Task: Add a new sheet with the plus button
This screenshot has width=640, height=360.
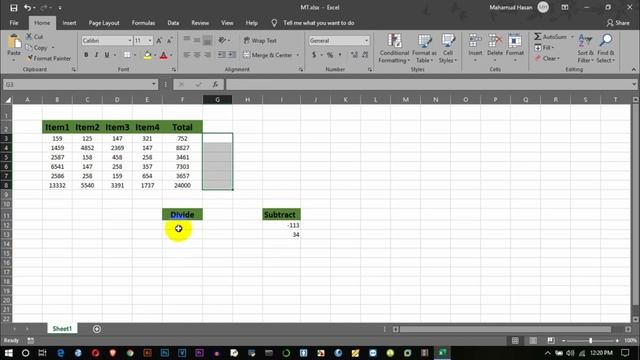Action: point(97,329)
